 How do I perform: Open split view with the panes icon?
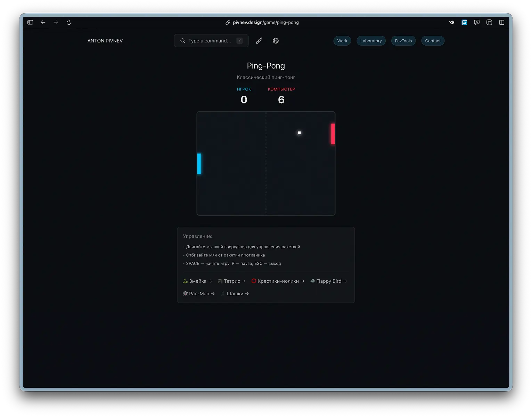(x=502, y=22)
